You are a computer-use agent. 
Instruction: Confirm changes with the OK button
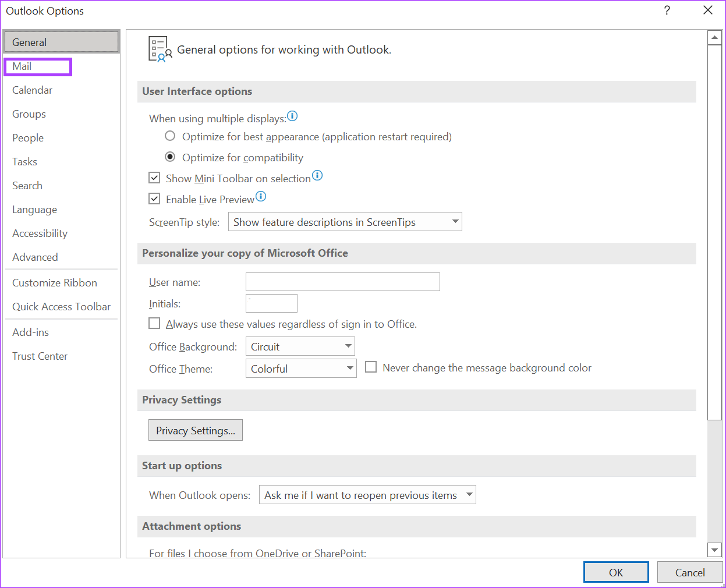coord(616,572)
